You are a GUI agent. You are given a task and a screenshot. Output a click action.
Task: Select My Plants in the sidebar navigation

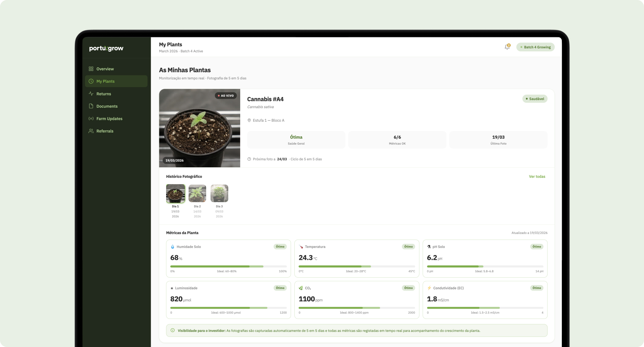coord(105,81)
